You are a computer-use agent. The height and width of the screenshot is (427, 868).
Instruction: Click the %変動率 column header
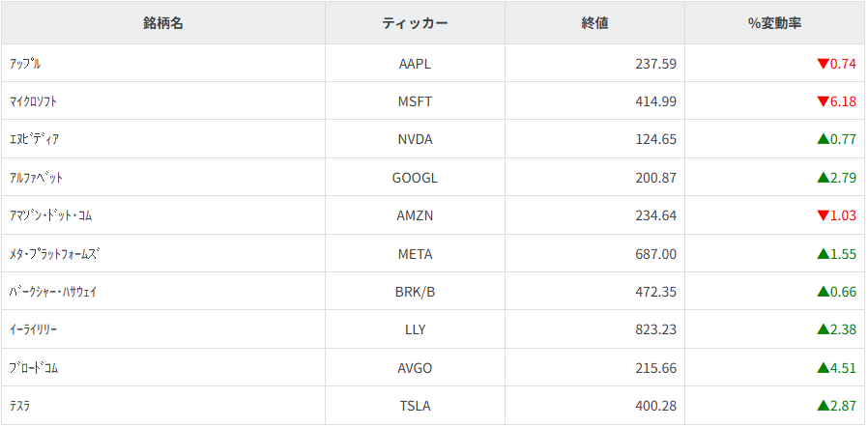774,23
